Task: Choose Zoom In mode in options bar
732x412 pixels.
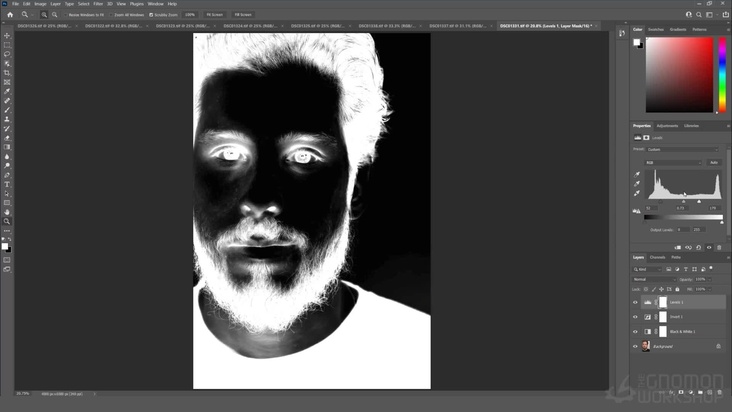Action: click(44, 15)
